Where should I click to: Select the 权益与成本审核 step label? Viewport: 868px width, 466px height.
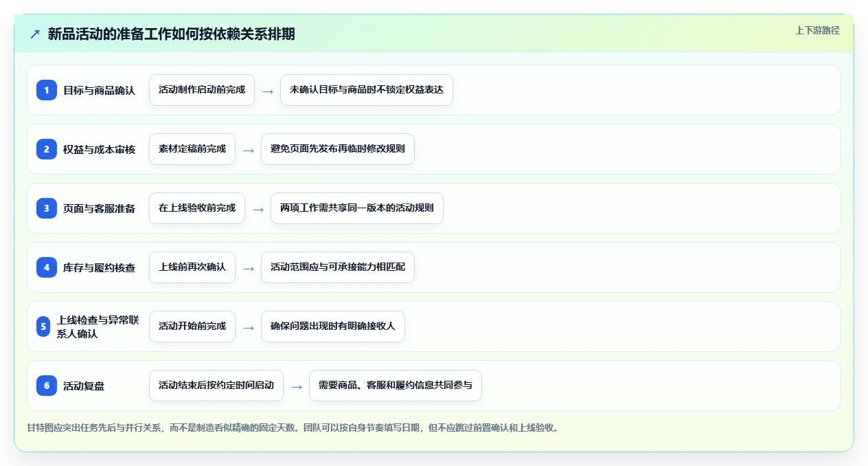click(x=100, y=149)
